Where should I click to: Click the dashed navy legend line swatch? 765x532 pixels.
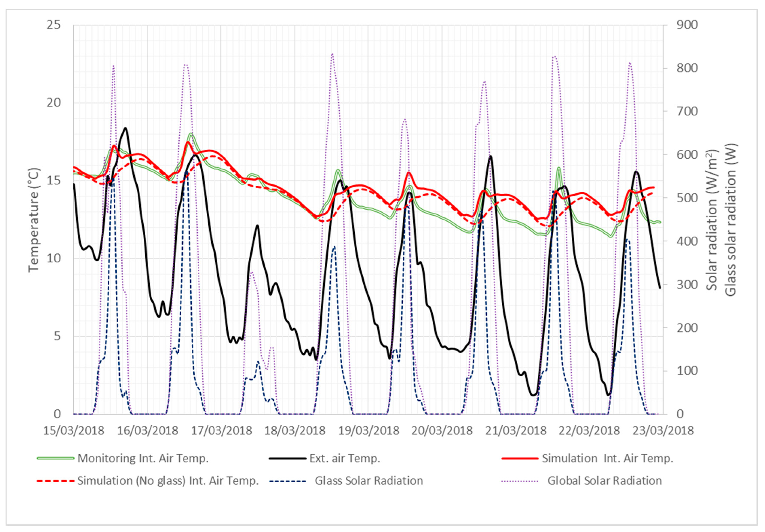pos(288,481)
